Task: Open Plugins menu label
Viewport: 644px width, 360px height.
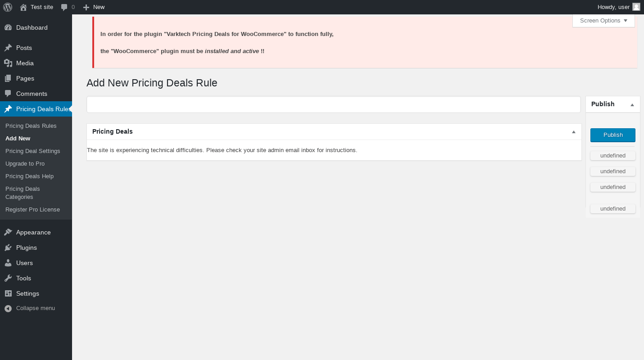Action: pos(27,247)
